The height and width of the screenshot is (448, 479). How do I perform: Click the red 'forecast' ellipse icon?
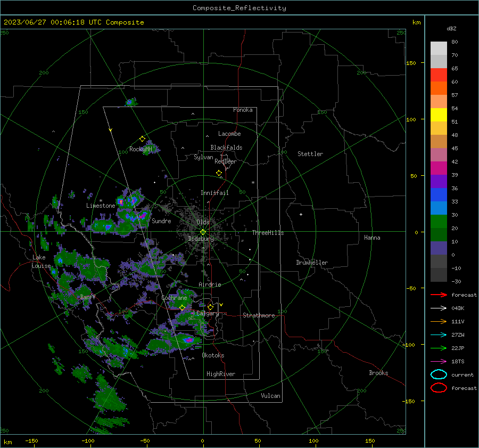point(439,388)
